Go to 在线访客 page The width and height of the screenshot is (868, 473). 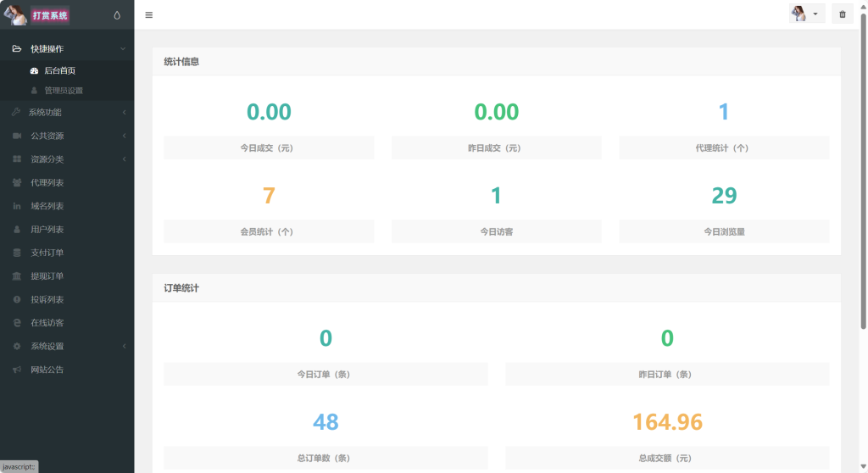coord(47,323)
